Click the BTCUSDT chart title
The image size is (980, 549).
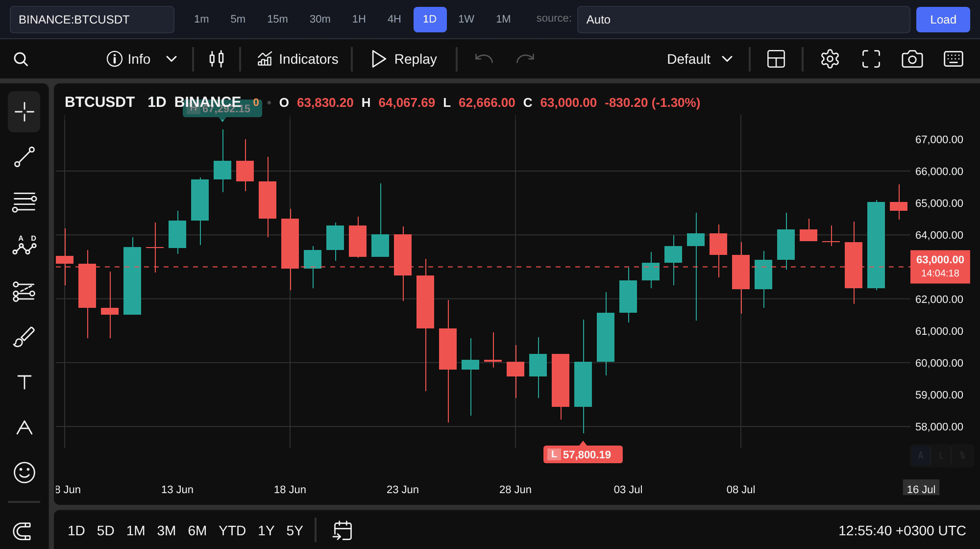tap(99, 102)
